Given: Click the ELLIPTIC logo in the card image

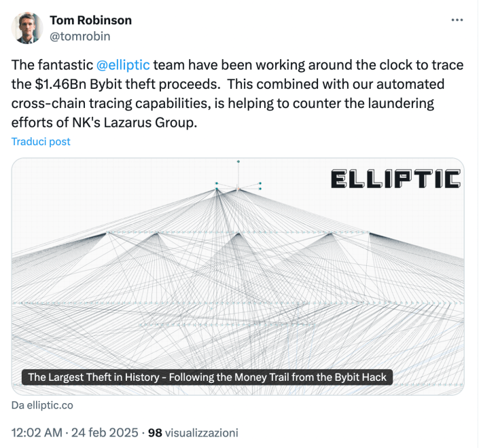Looking at the screenshot, I should coord(395,179).
